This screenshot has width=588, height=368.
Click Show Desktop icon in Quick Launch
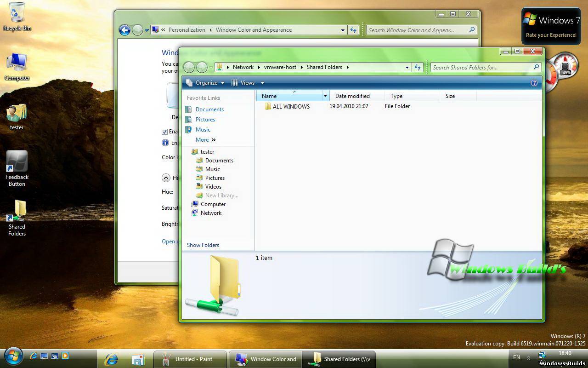click(x=44, y=356)
